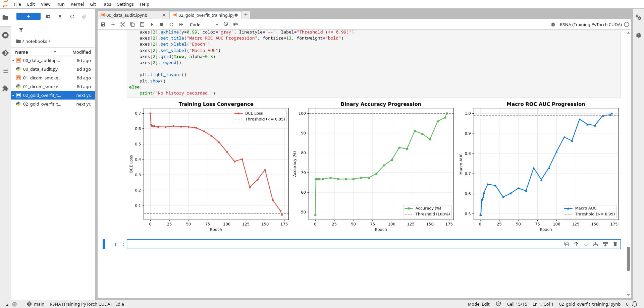Copy the selected cell
The height and width of the screenshot is (308, 644).
[x=132, y=24]
